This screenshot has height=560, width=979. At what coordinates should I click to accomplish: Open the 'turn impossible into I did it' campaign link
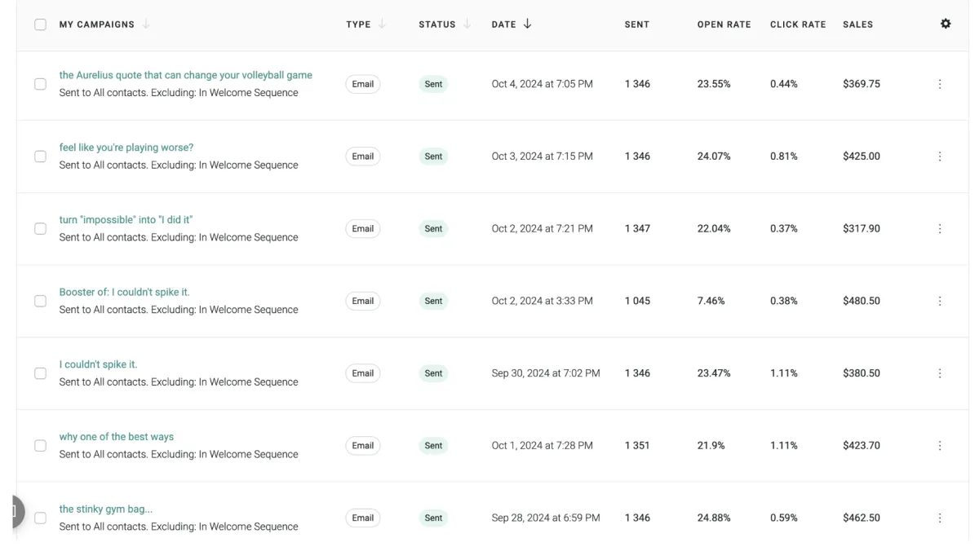tap(126, 220)
